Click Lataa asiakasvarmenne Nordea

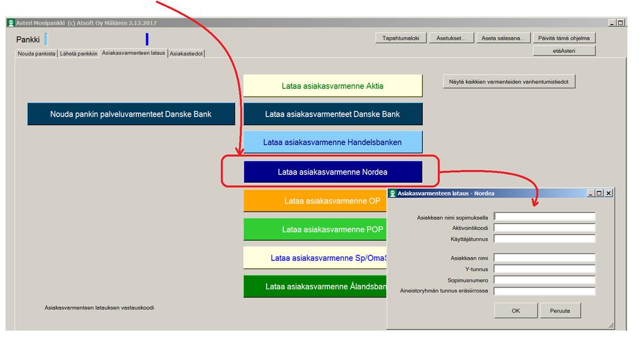coord(332,172)
